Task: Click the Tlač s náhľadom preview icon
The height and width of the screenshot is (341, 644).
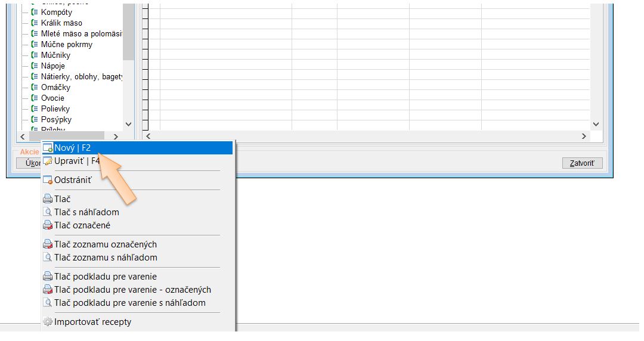Action: pos(48,212)
